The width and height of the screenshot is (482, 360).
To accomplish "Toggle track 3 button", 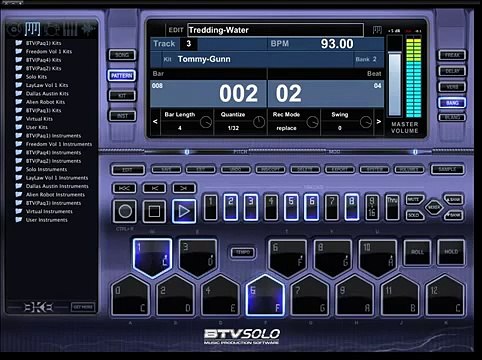I will tap(251, 207).
